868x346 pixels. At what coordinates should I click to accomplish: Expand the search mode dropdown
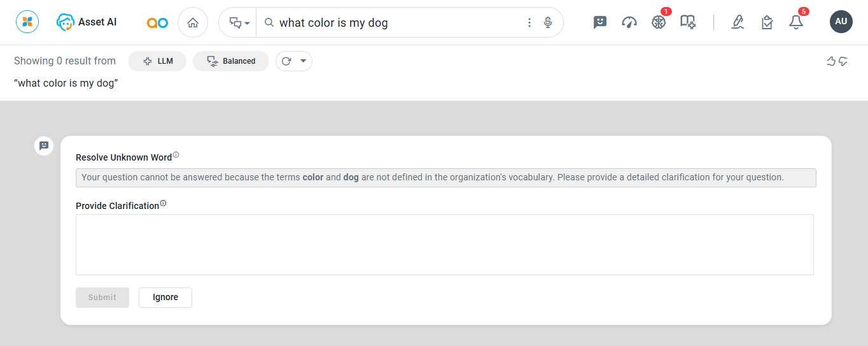[x=239, y=23]
